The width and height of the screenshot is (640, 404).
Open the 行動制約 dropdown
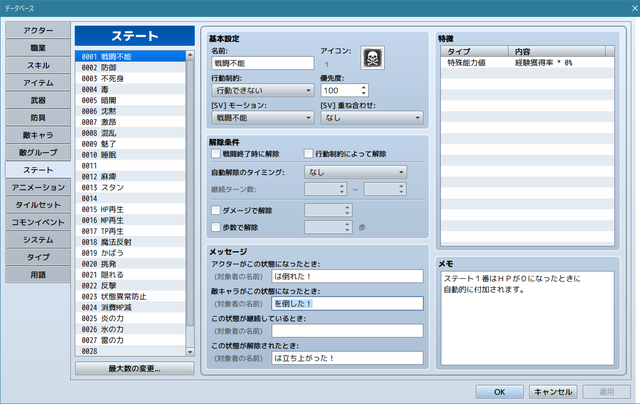(x=262, y=90)
